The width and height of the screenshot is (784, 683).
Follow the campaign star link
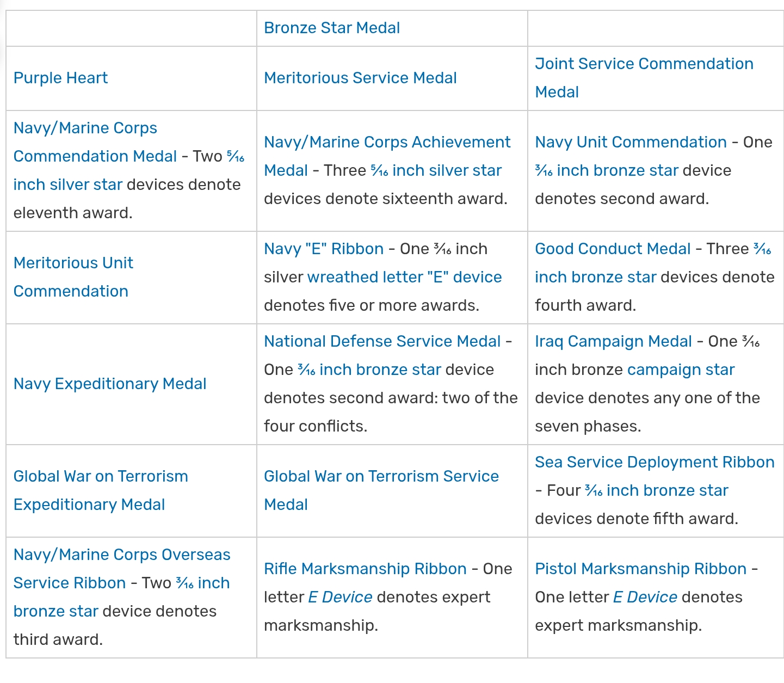(681, 370)
